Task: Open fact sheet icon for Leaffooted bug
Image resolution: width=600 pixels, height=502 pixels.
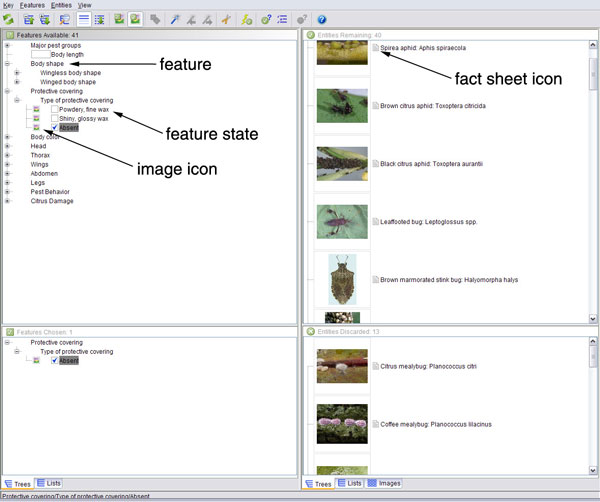Action: click(x=376, y=221)
